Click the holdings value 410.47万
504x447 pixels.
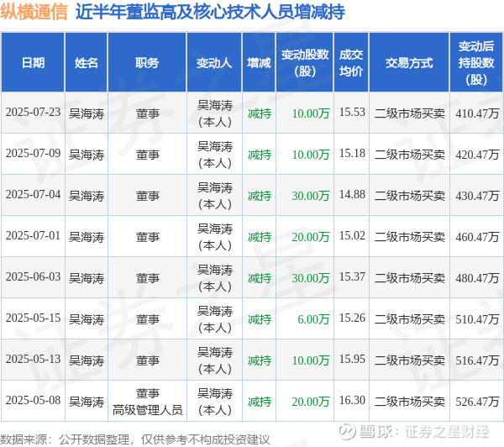[x=477, y=113]
